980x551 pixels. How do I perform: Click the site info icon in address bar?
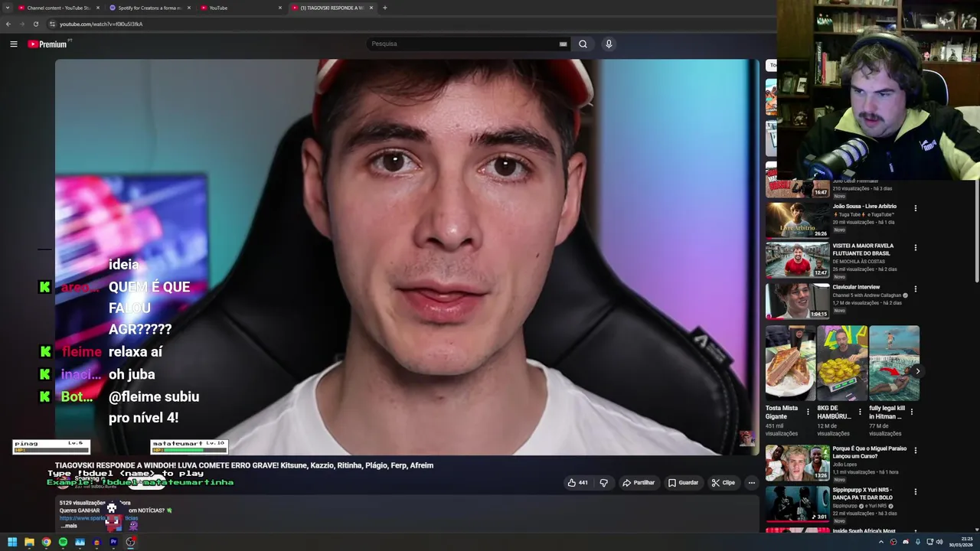pyautogui.click(x=53, y=24)
